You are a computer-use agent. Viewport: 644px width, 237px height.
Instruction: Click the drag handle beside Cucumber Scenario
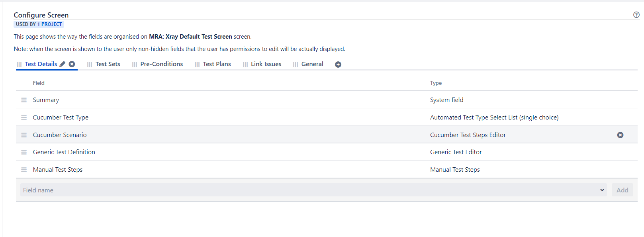point(24,135)
